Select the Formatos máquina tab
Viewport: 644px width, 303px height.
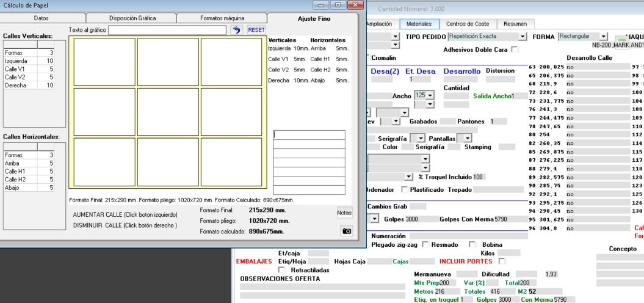[x=222, y=18]
